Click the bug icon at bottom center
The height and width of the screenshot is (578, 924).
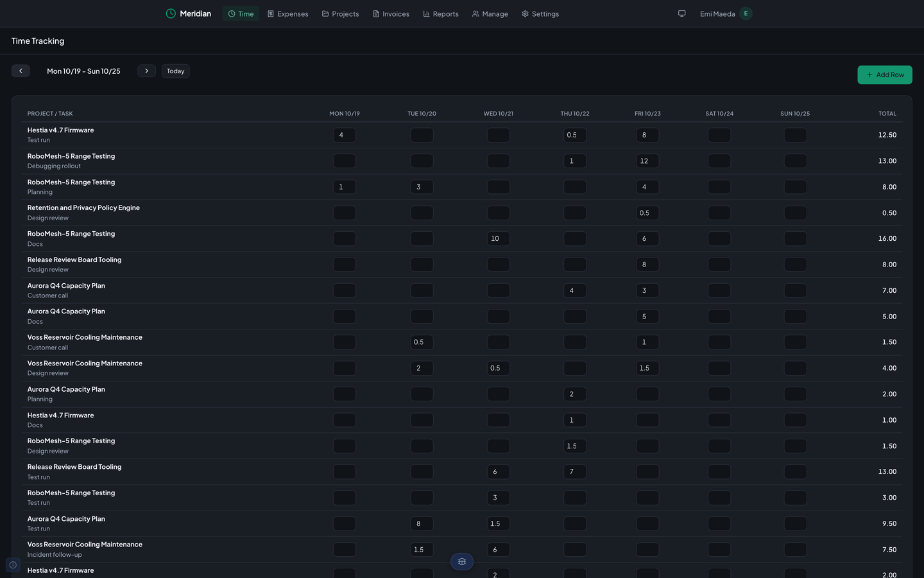point(462,561)
